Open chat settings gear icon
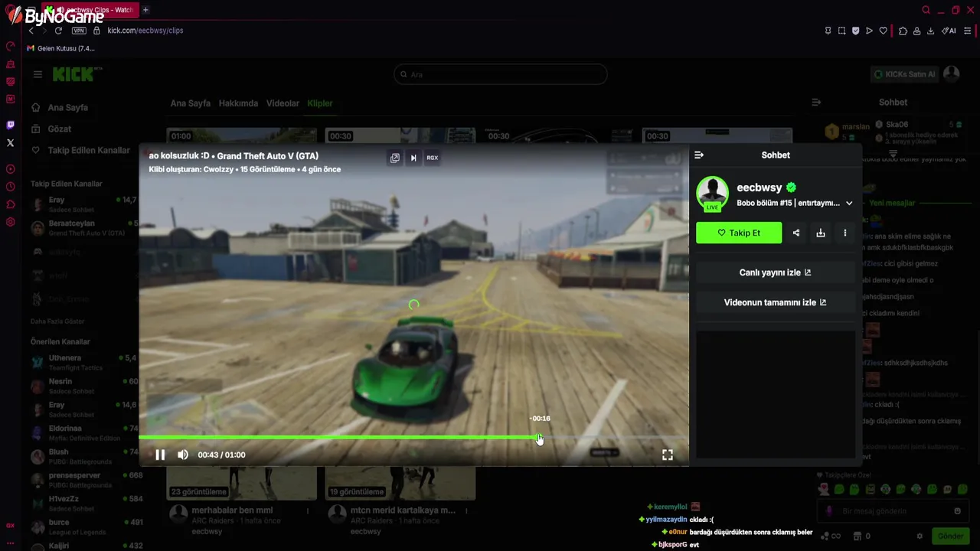This screenshot has height=551, width=980. [x=920, y=536]
